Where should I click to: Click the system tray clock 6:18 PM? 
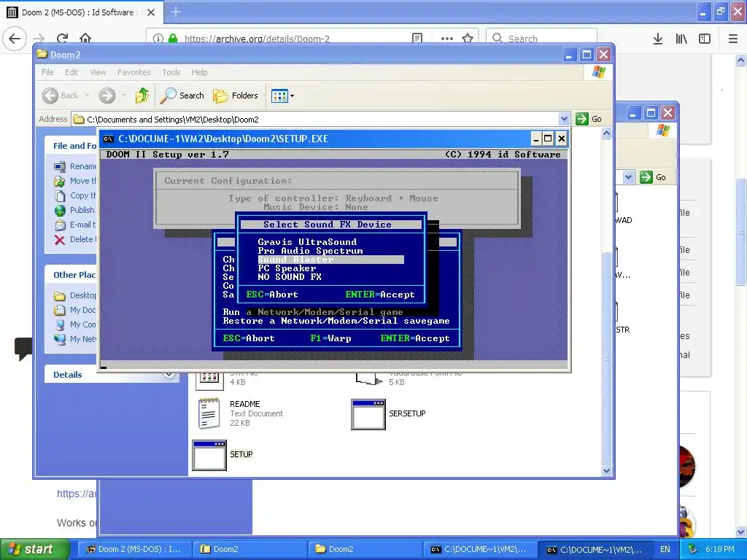(x=720, y=550)
